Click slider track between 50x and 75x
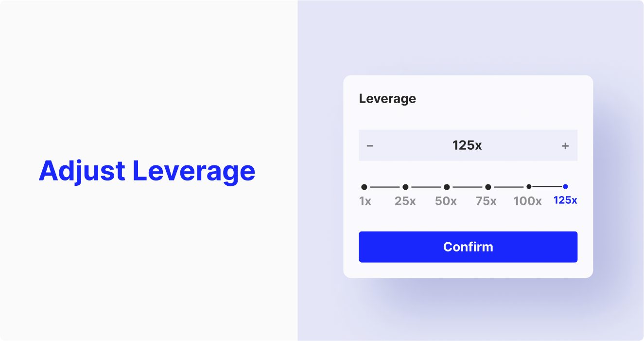 click(x=467, y=187)
